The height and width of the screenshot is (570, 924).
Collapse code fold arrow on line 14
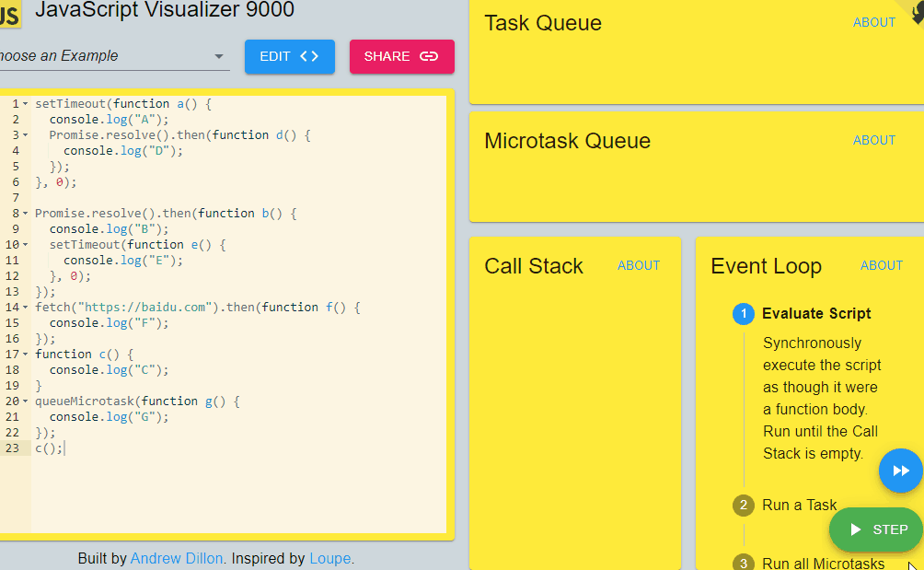coord(26,308)
